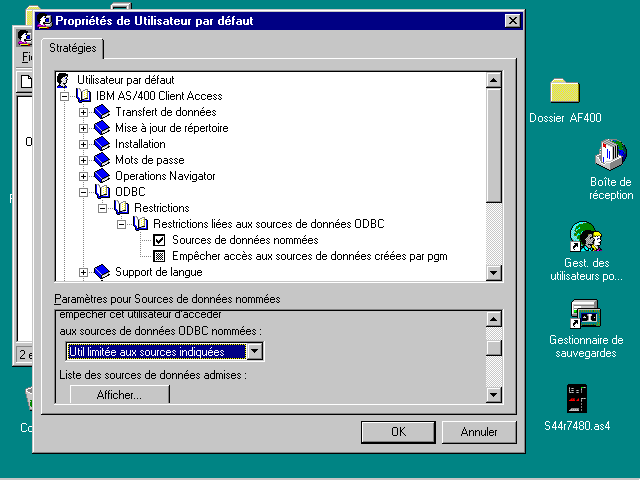Expand the Installation tree node
640x480 pixels.
[x=84, y=144]
